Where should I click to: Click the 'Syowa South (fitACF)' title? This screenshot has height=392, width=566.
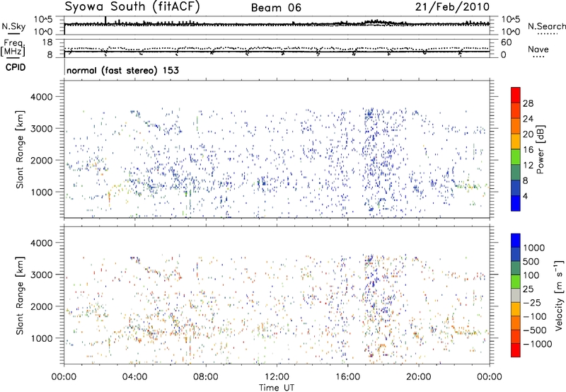pyautogui.click(x=132, y=7)
